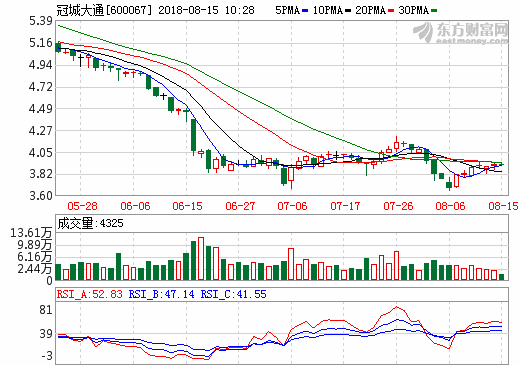Click the 81 RSI axis label
This screenshot has width=520, height=365.
(46, 310)
